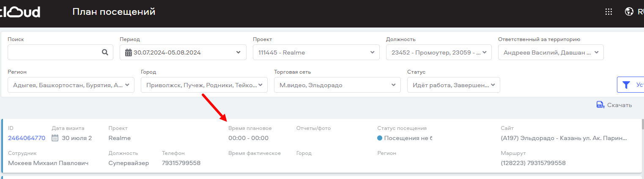The image size is (644, 179).
Task: Open the apps grid icon
Action: point(608,12)
